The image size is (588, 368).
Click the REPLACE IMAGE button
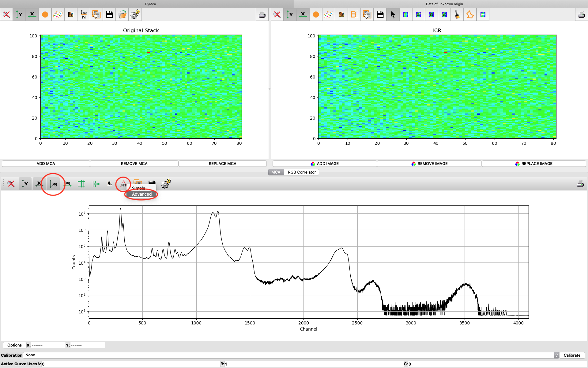tap(533, 163)
